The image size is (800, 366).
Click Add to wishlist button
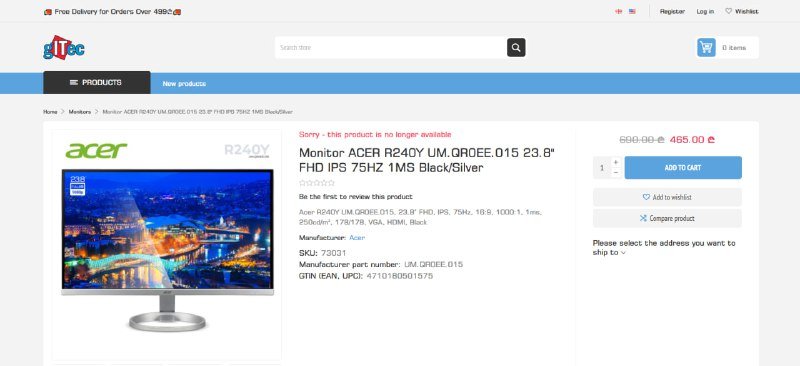tap(667, 197)
